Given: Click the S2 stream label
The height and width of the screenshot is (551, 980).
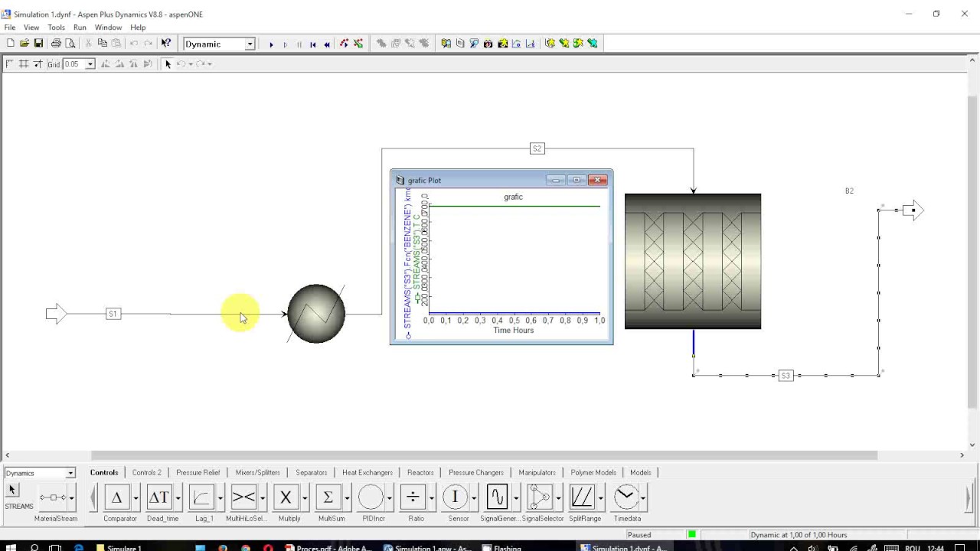Looking at the screenshot, I should click(537, 148).
